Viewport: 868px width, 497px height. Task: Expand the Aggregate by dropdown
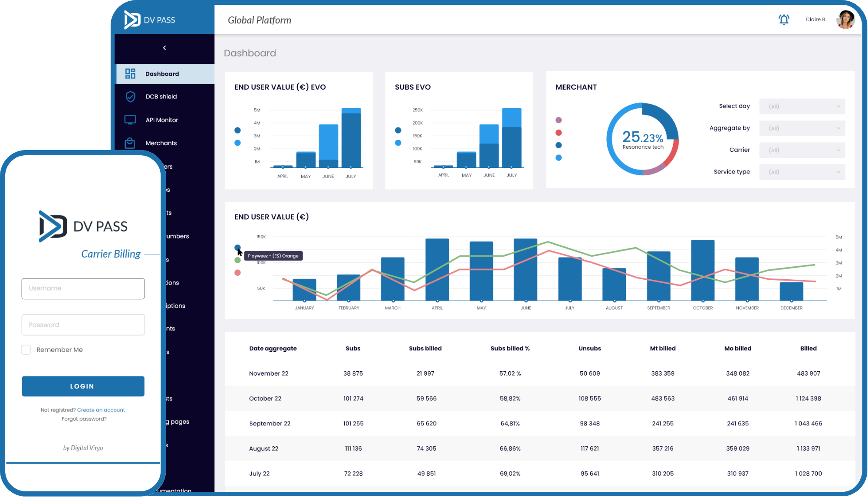[802, 128]
